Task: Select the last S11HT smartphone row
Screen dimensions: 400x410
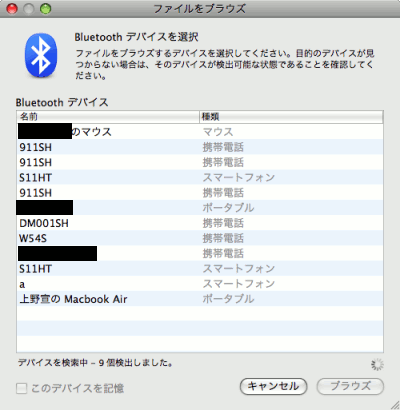Action: 200,269
